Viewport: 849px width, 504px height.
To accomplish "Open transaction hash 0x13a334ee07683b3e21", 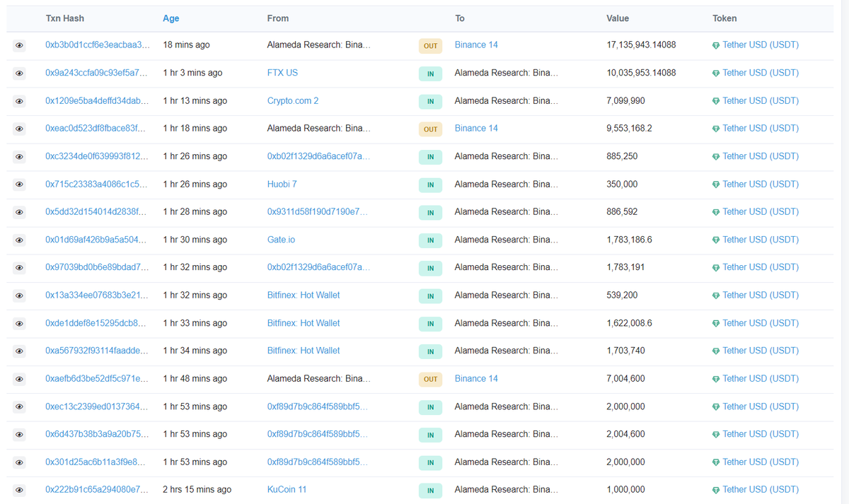I will (97, 295).
